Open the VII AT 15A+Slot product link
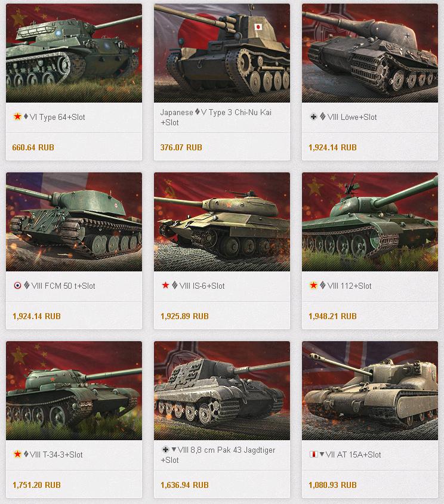This screenshot has height=504, width=444. (x=353, y=454)
